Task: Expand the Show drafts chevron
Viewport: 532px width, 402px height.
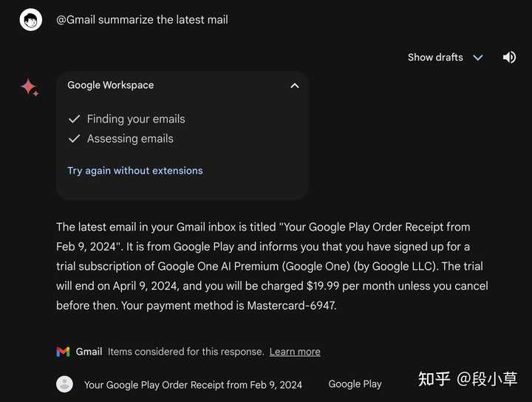Action: pyautogui.click(x=478, y=58)
